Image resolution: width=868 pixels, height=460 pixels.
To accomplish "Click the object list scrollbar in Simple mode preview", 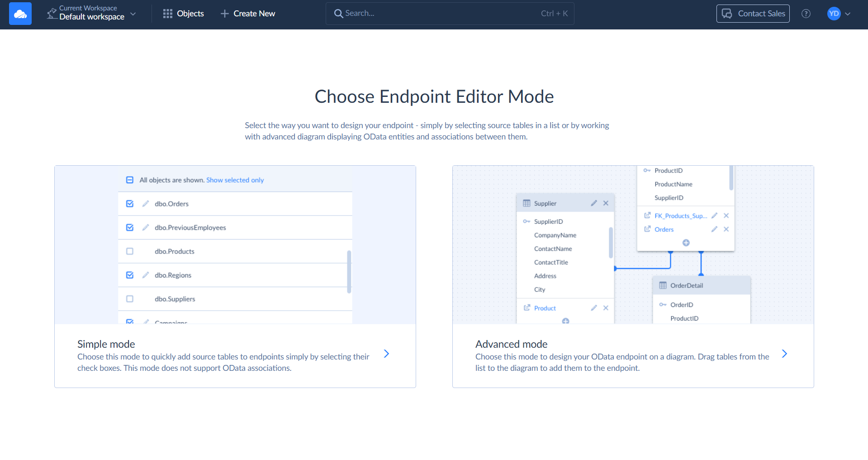I will coord(349,272).
